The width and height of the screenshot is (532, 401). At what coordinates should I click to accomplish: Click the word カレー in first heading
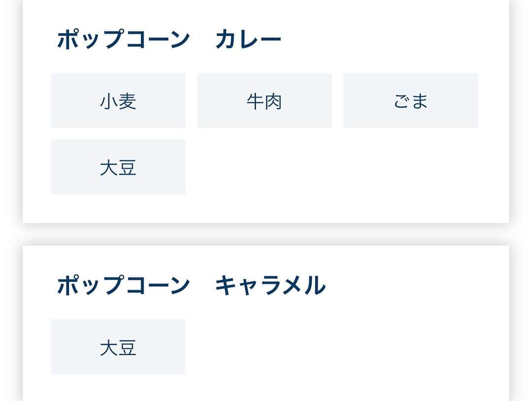pyautogui.click(x=248, y=39)
